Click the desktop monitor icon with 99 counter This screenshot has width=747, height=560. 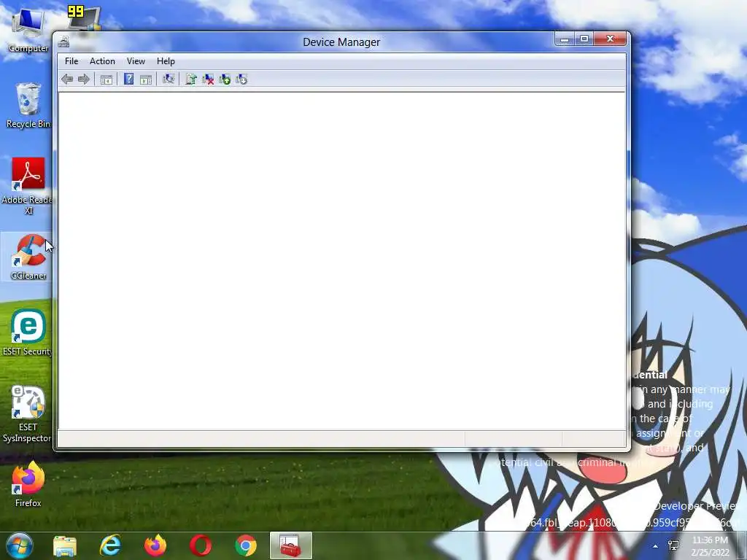(x=85, y=18)
